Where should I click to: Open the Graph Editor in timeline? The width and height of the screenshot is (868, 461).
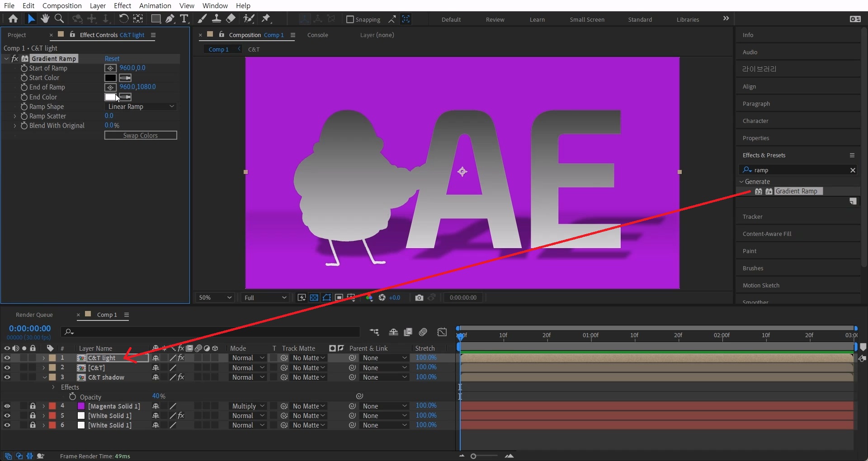442,332
